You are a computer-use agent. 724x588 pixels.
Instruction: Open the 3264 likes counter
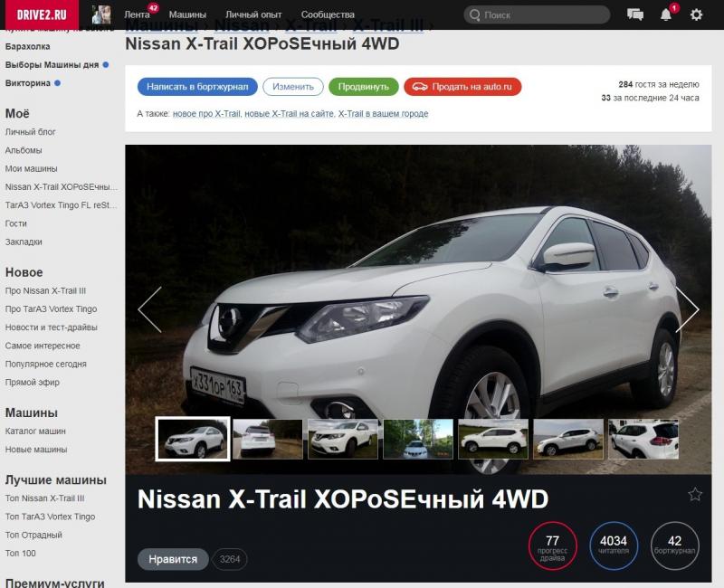coord(230,559)
